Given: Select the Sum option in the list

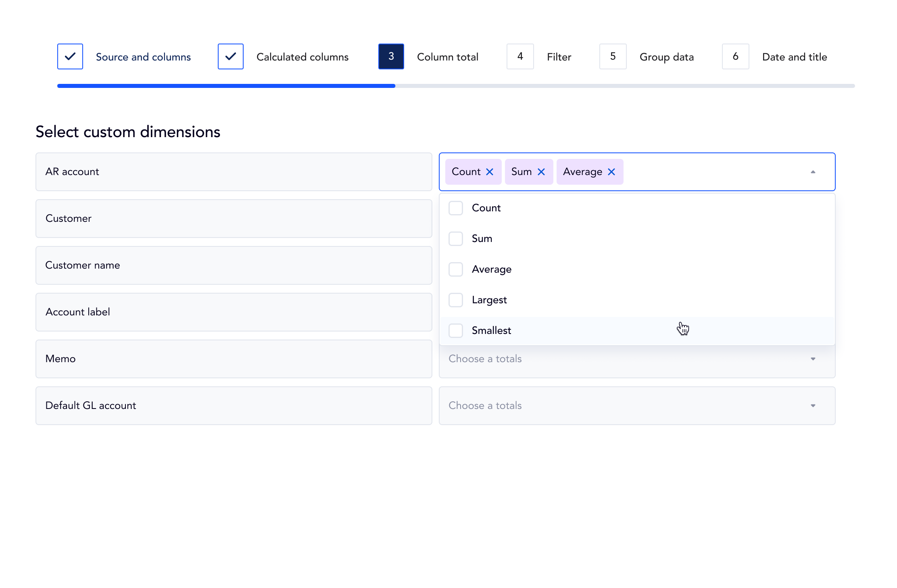Looking at the screenshot, I should [482, 239].
